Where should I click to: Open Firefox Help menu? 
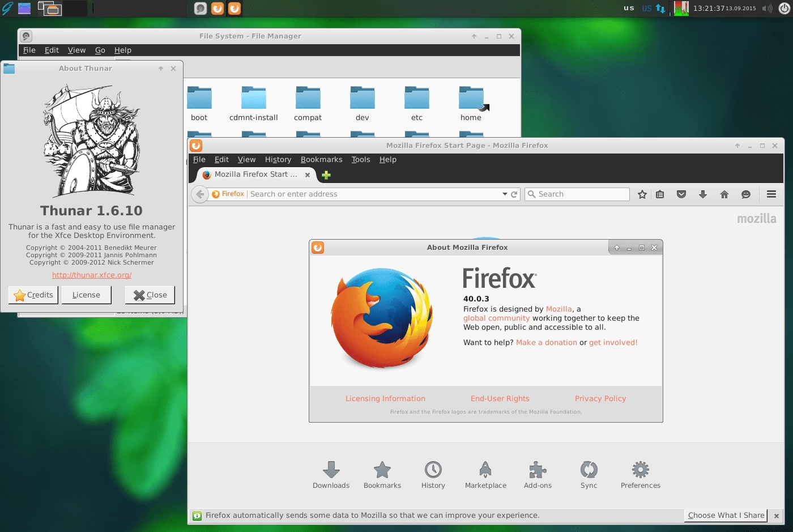(x=388, y=160)
